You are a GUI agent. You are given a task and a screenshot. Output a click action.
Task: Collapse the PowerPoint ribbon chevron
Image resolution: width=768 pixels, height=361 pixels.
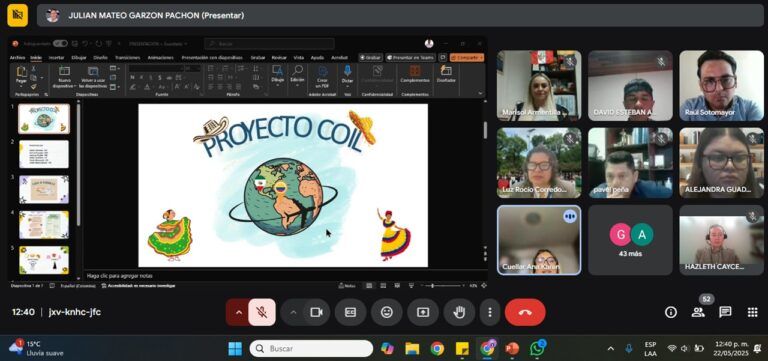(x=480, y=93)
